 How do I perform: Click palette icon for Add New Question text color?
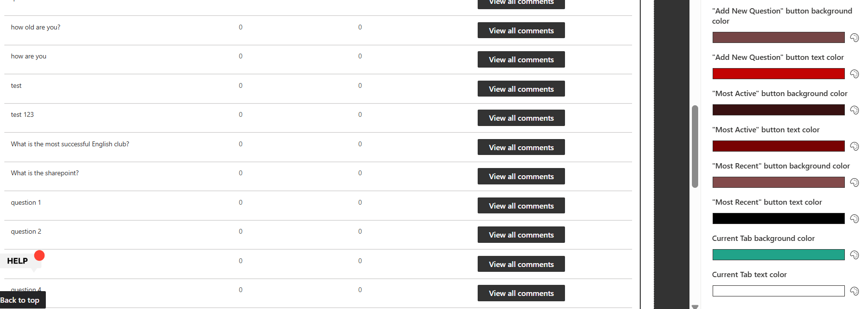click(x=854, y=74)
